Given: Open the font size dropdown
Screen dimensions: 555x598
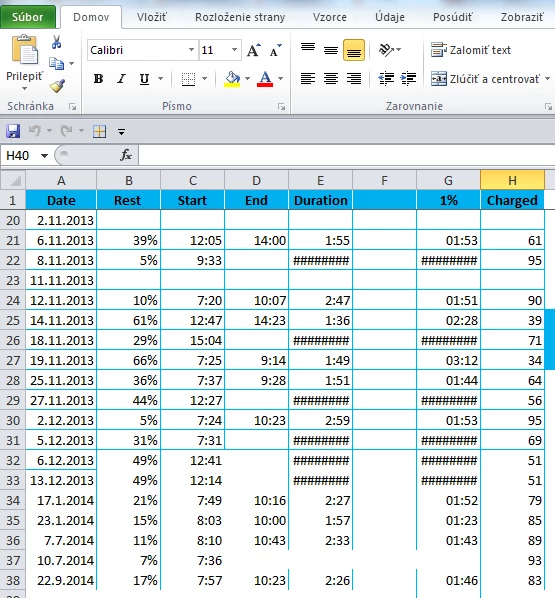Looking at the screenshot, I should [x=234, y=50].
